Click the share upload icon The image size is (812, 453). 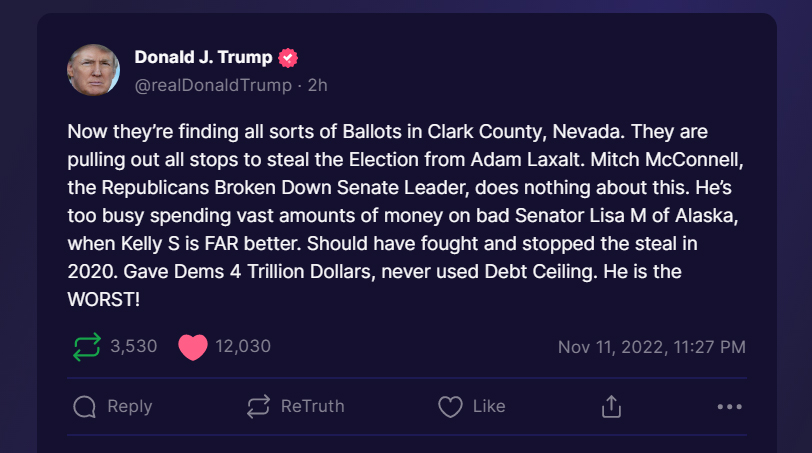click(x=611, y=406)
